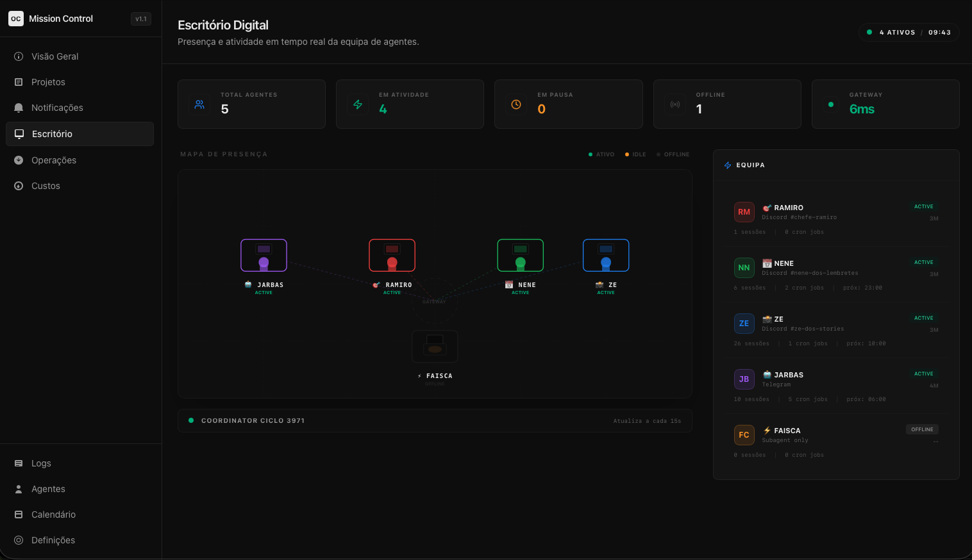Open the Calendário link
The image size is (972, 560).
pos(80,515)
